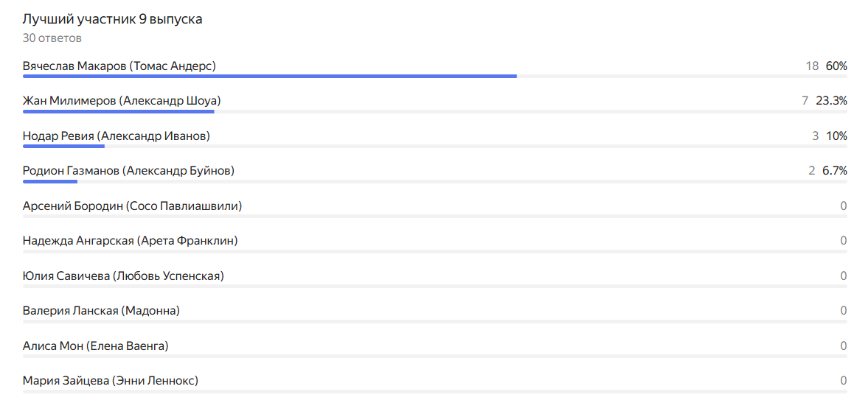868x403 pixels.
Task: Click the 10% value for Нодар Ревия
Action: (836, 136)
